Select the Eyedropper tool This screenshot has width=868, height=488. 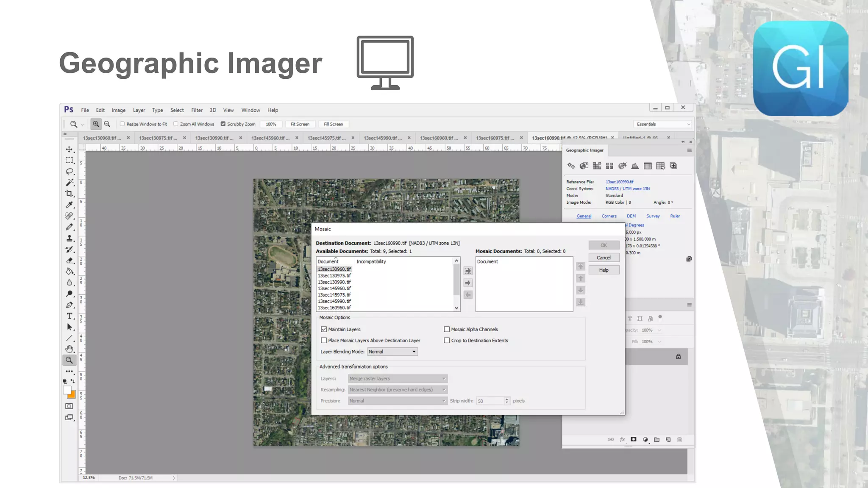coord(69,205)
